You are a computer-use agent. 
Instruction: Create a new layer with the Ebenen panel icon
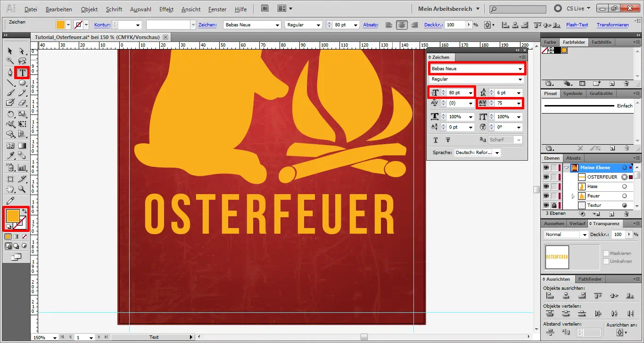pos(611,214)
